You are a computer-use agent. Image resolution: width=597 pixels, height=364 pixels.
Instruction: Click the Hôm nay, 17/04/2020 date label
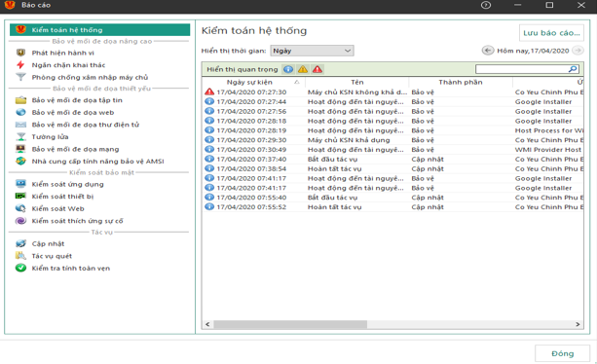pyautogui.click(x=533, y=51)
